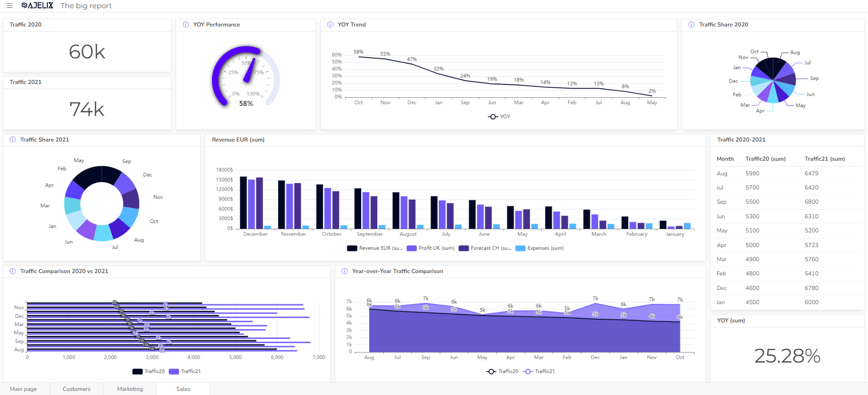868x395 pixels.
Task: Toggle Traffic20 legend in Year-over-Year area chart
Action: coord(502,372)
